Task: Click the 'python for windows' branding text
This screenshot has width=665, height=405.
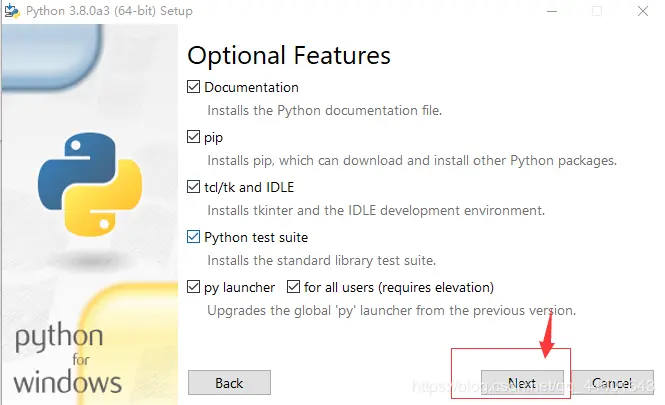Action: (68, 359)
